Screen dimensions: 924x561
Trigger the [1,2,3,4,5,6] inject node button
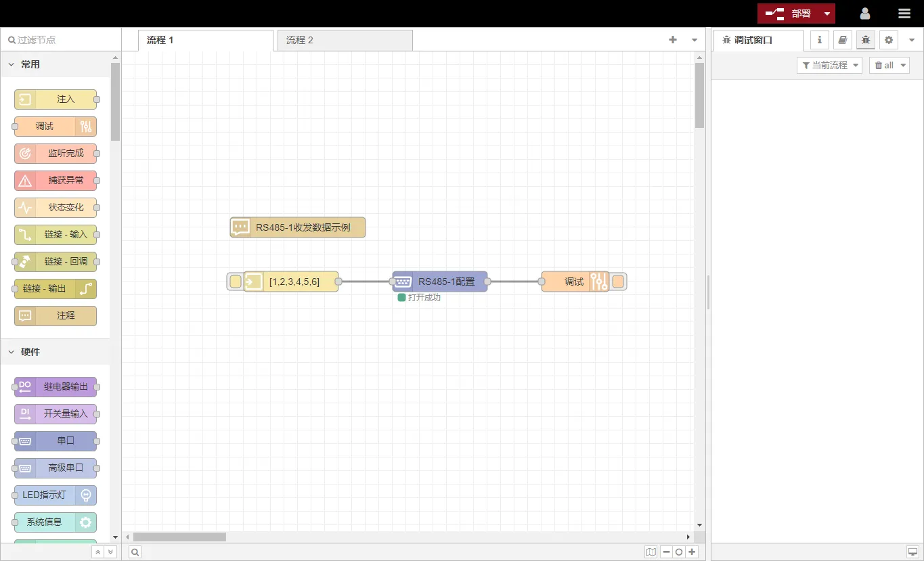(x=236, y=282)
